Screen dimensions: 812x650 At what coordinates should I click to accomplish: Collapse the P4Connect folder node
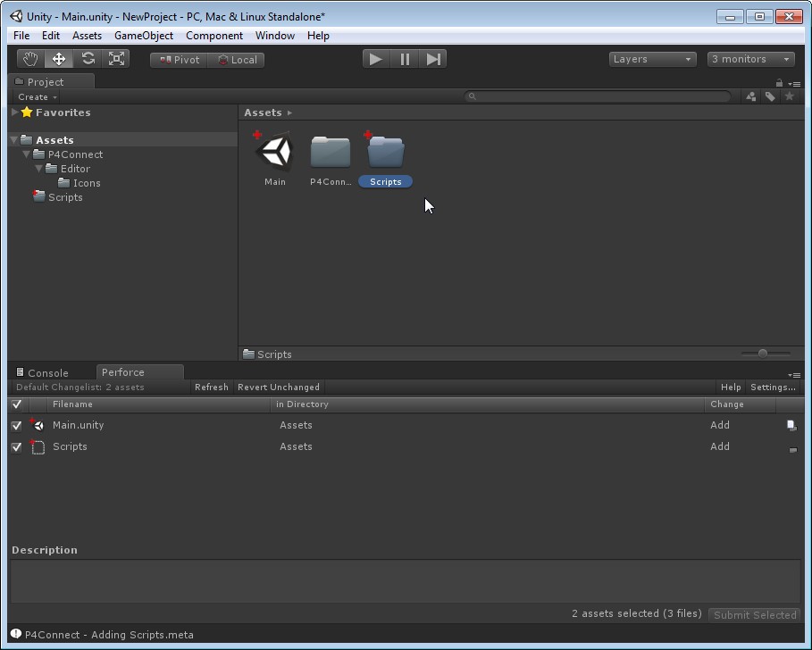(x=27, y=154)
